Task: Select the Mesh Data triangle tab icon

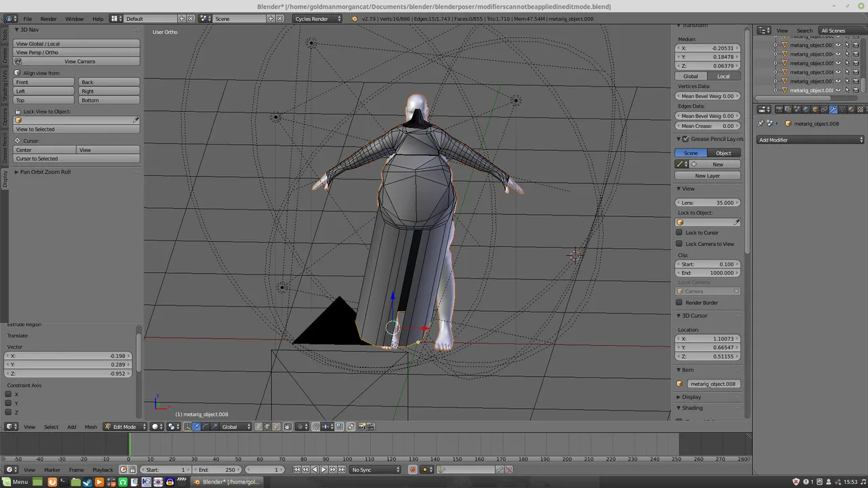Action: tap(842, 109)
